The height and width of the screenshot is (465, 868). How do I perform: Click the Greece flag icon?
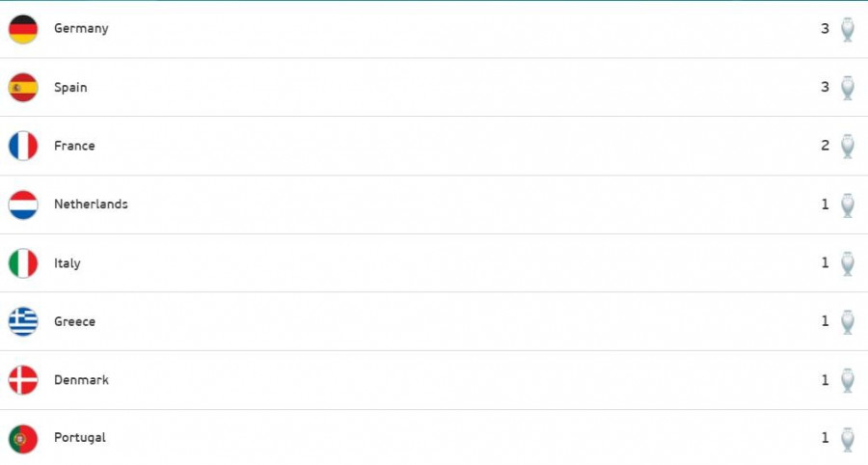click(23, 321)
